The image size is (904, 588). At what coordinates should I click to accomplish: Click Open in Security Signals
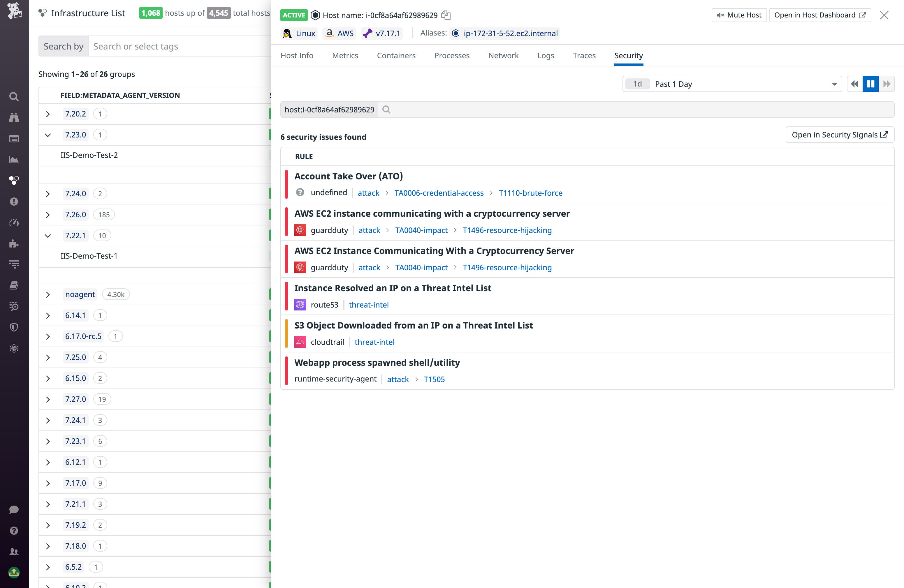click(x=839, y=134)
